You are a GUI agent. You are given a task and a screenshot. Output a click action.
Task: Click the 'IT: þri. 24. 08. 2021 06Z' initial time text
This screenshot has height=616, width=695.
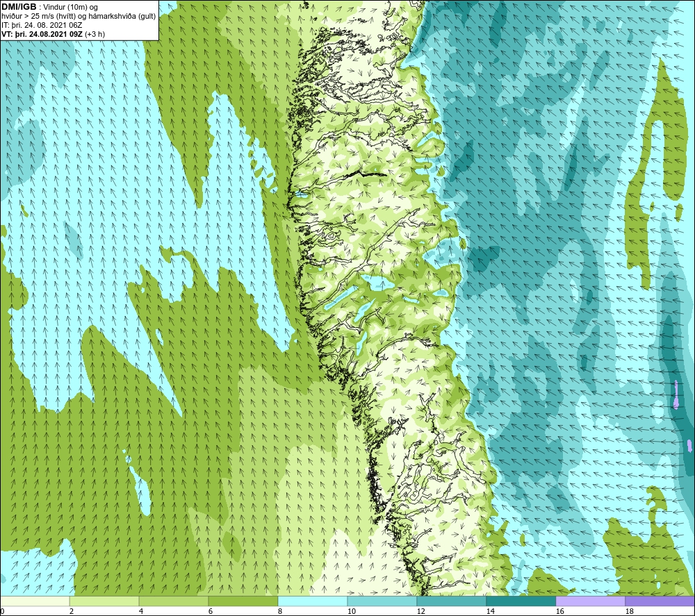coord(42,25)
